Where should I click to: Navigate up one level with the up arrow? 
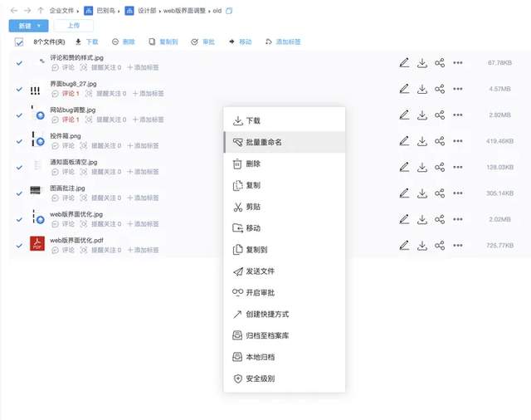(x=41, y=11)
